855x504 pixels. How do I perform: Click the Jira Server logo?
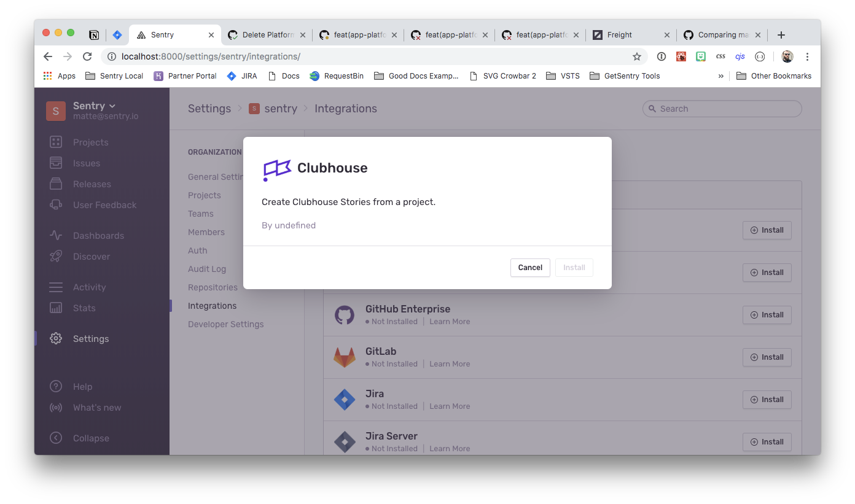click(x=345, y=442)
